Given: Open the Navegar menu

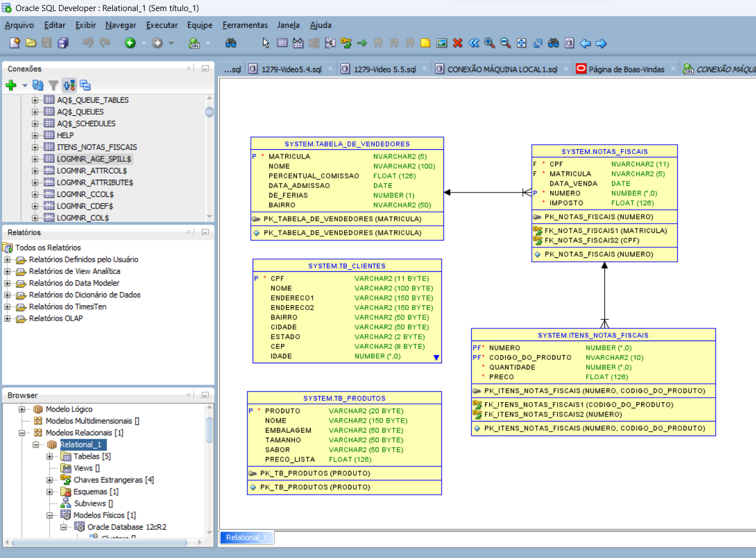Looking at the screenshot, I should tap(120, 25).
